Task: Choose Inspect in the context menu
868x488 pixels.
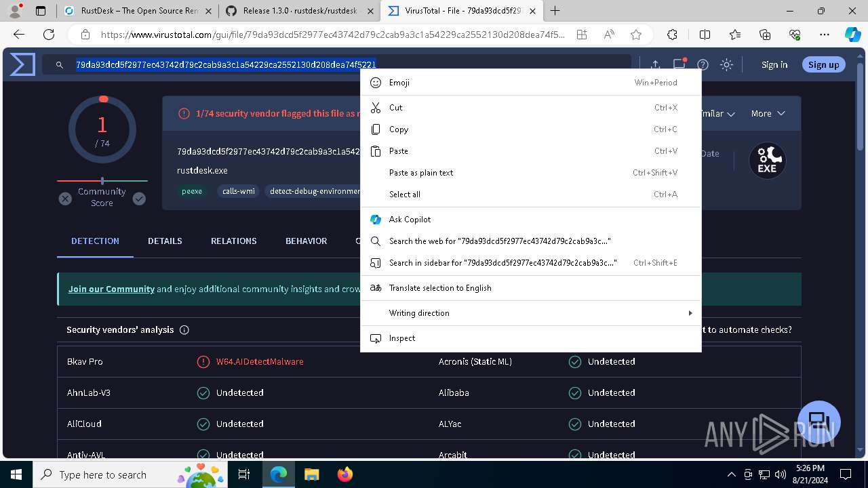Action: (530, 338)
